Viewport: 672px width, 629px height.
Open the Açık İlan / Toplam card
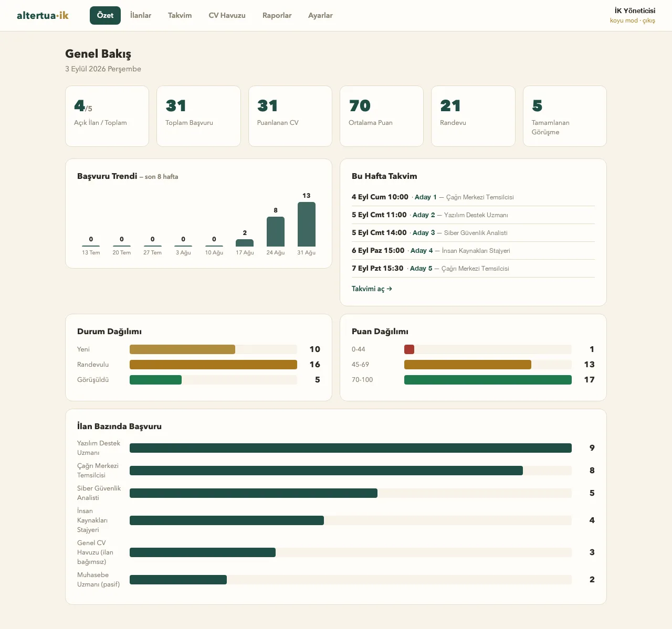(107, 116)
